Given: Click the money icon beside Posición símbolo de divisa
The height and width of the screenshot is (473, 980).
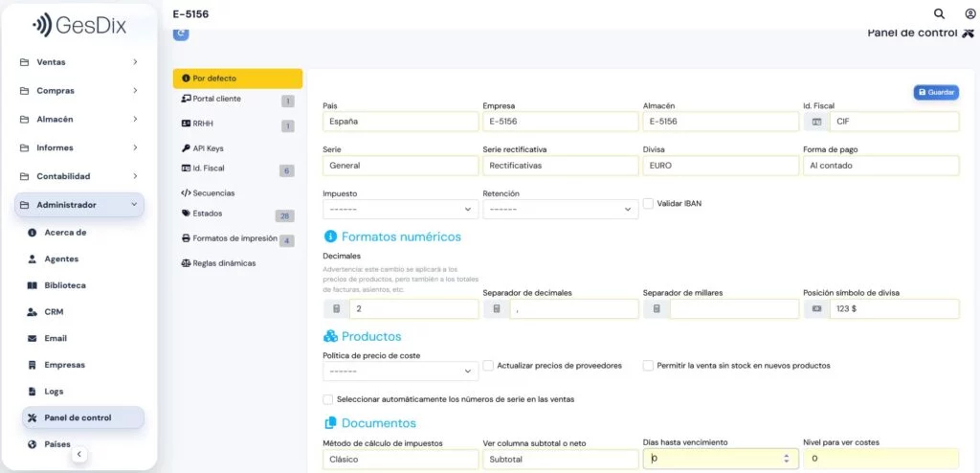Looking at the screenshot, I should point(816,309).
